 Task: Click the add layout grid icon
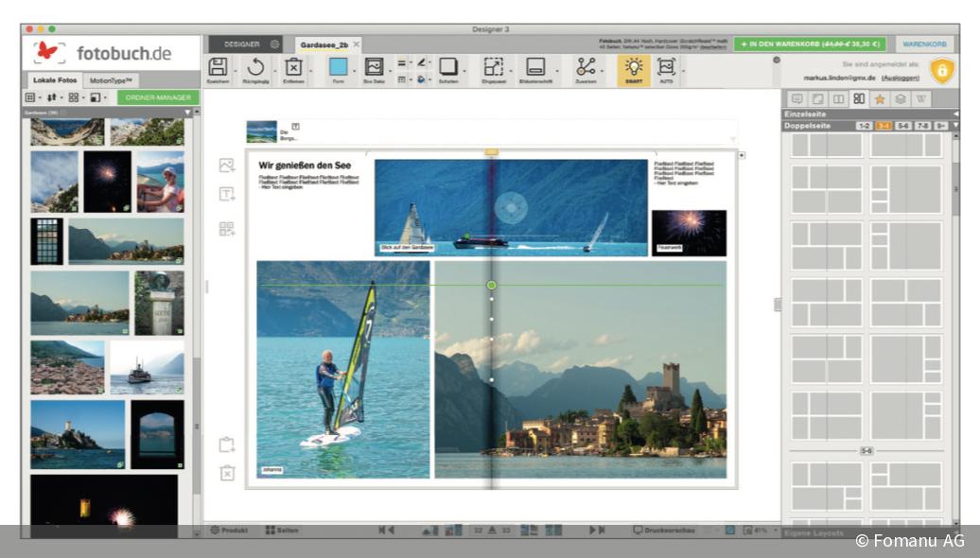click(x=227, y=229)
